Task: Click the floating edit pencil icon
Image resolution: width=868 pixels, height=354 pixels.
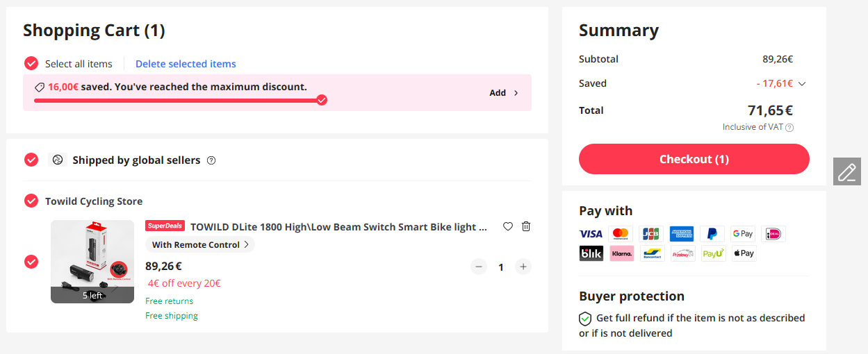Action: [846, 171]
